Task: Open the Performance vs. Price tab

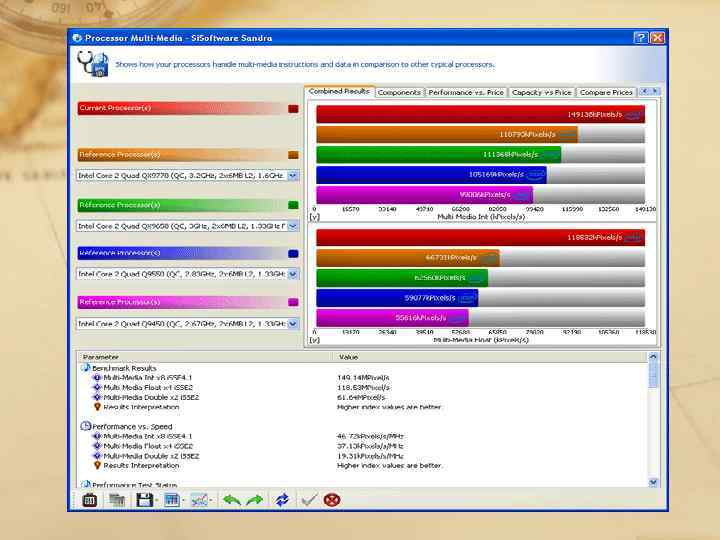Action: pyautogui.click(x=466, y=92)
